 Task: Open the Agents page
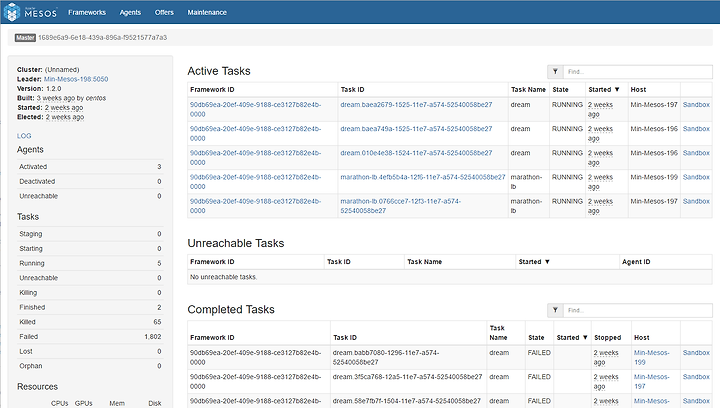click(x=130, y=12)
